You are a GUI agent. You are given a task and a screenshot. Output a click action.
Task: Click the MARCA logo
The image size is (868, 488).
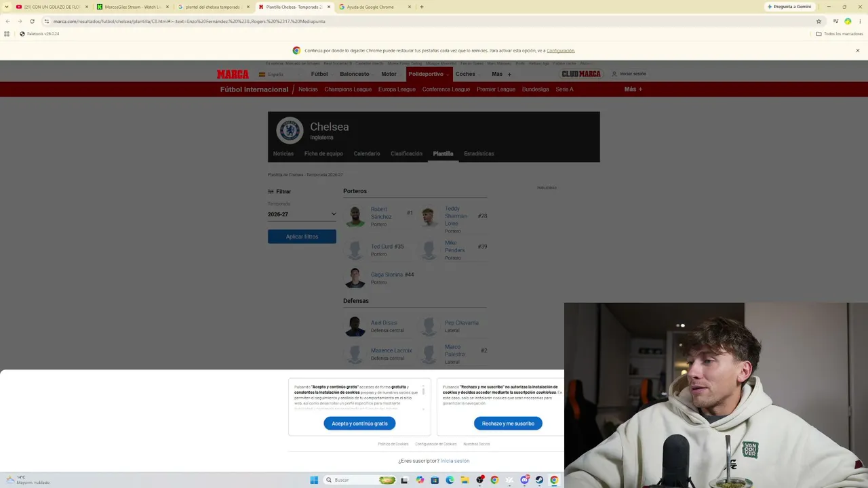(x=233, y=74)
